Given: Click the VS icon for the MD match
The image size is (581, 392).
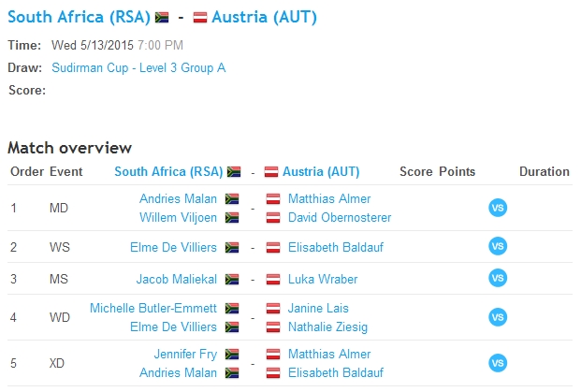Looking at the screenshot, I should [498, 208].
